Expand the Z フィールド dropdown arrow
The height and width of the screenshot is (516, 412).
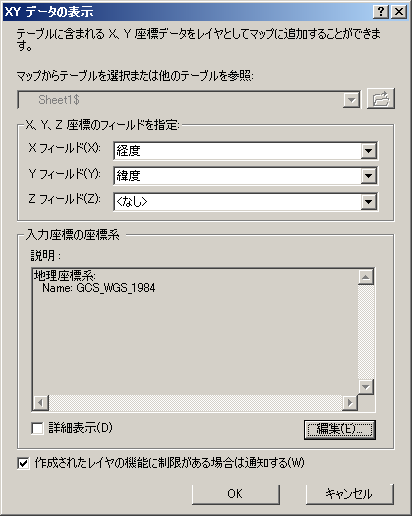pyautogui.click(x=369, y=202)
